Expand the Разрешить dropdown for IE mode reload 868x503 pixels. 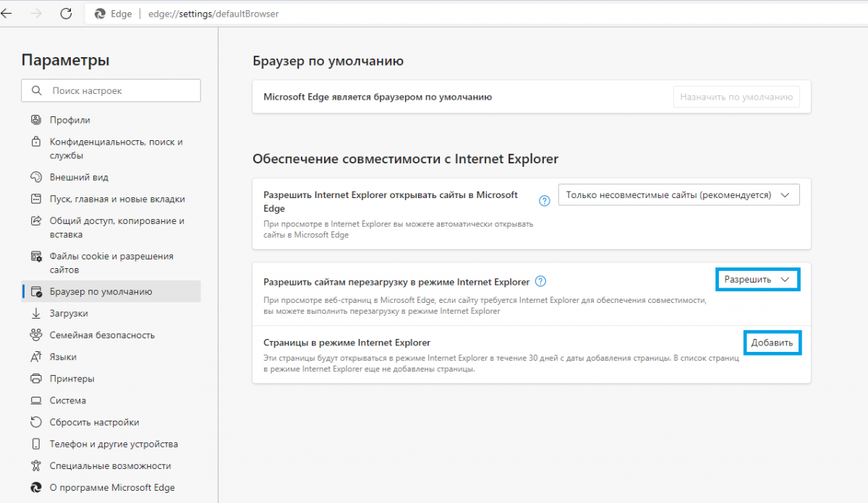[x=757, y=280]
